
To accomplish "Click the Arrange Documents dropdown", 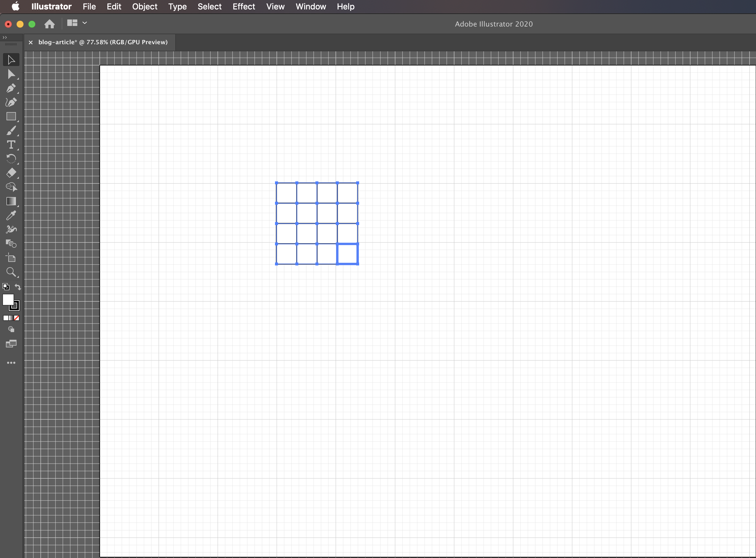I will 76,23.
